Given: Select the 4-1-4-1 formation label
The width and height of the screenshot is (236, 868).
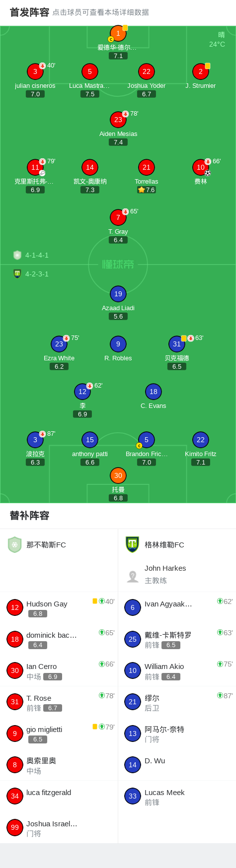Looking at the screenshot, I should [37, 255].
